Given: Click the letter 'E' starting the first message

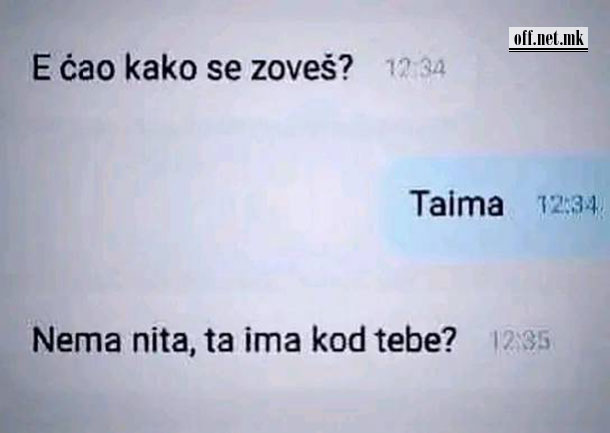Looking at the screenshot, I should point(41,69).
